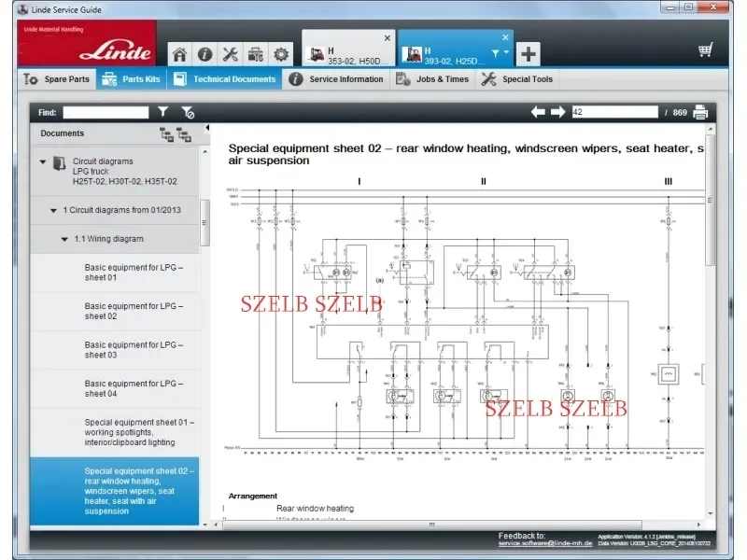Close the 393-02, H25D truck tab
This screenshot has width=747, height=560.
point(505,37)
